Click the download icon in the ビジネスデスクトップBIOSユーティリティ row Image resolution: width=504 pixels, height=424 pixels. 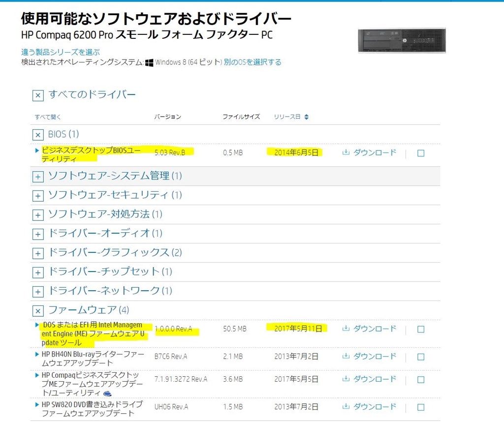(346, 152)
